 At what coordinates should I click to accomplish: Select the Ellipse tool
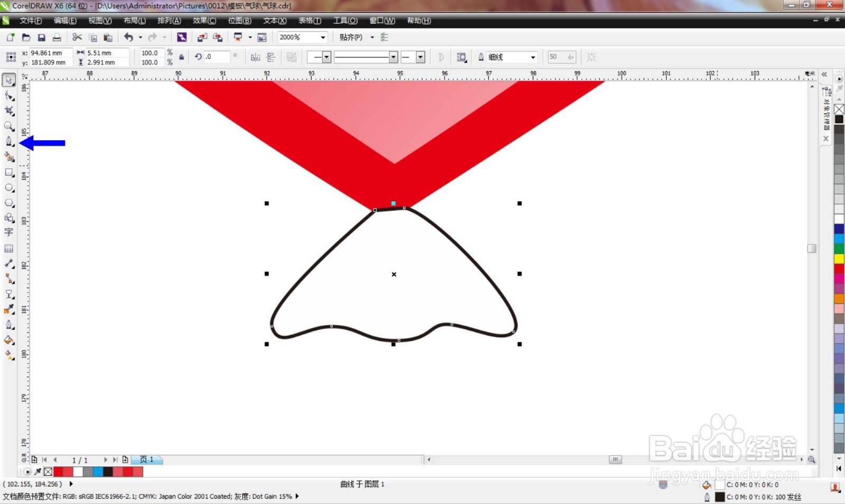[9, 187]
